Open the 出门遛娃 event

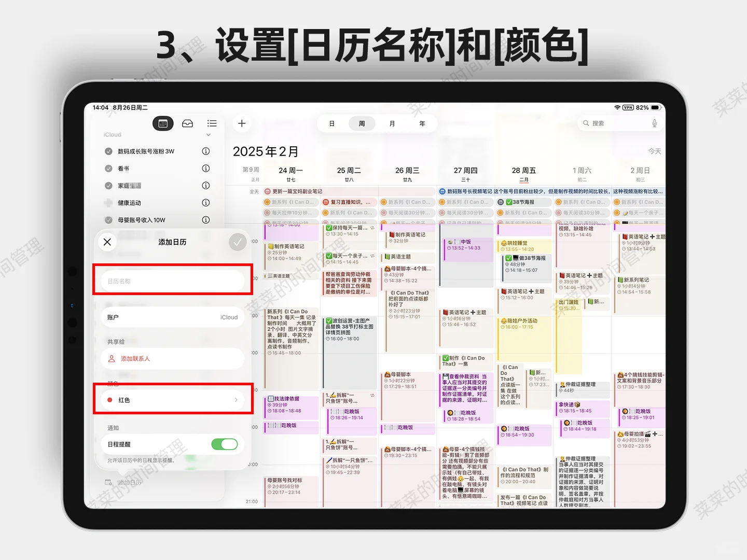point(569,335)
